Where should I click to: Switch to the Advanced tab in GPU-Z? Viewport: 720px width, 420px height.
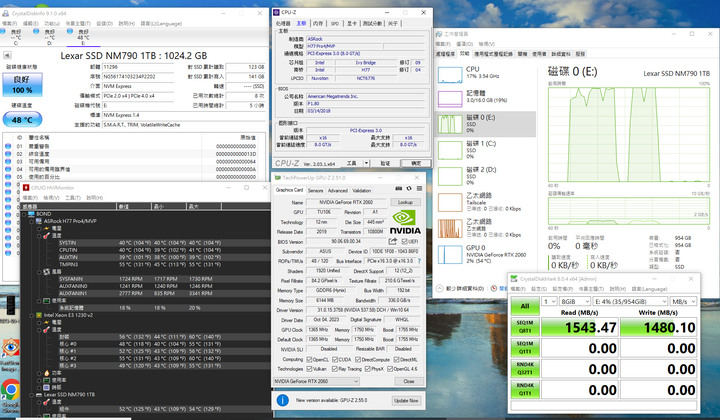point(338,190)
